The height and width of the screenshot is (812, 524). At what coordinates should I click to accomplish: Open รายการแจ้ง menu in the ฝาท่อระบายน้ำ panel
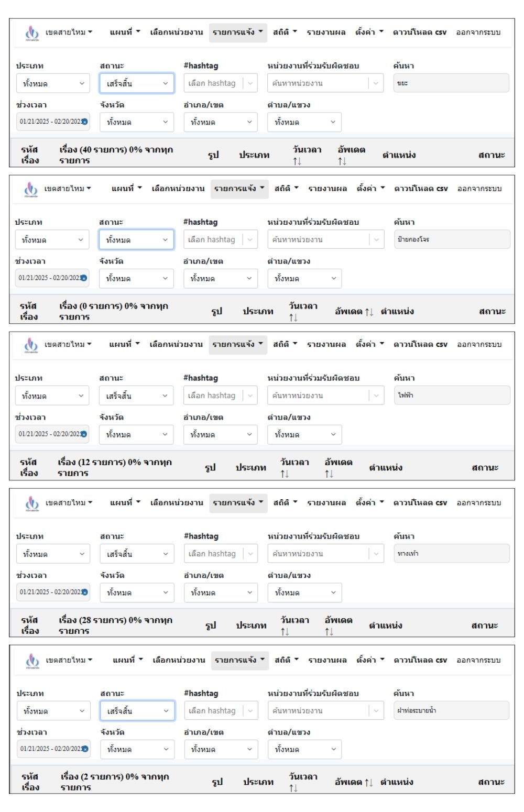[x=240, y=660]
